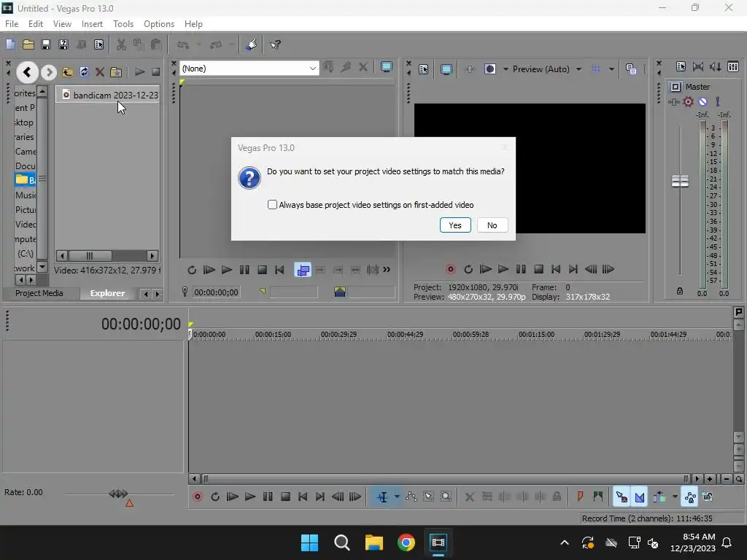Select the Zoom Edit magnifier tool
This screenshot has width=747, height=560.
click(446, 497)
